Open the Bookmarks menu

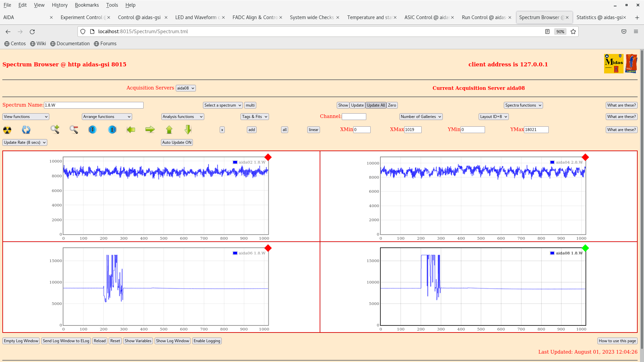click(87, 5)
